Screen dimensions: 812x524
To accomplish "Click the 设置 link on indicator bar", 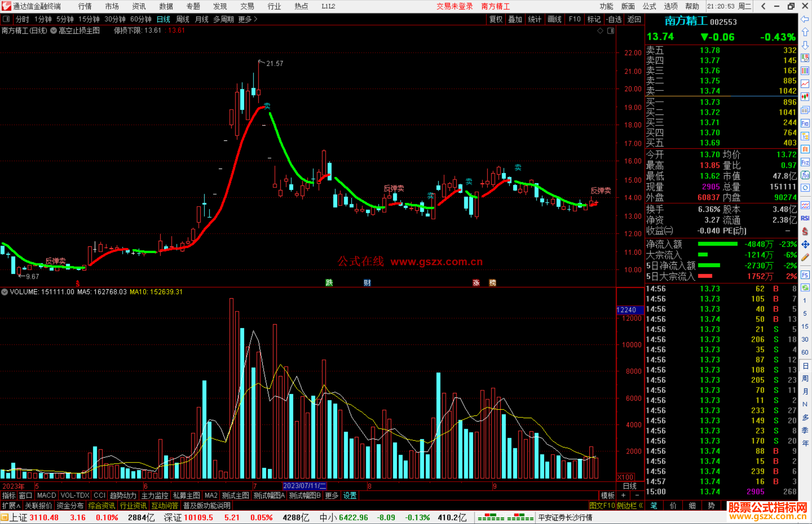I will tap(350, 495).
